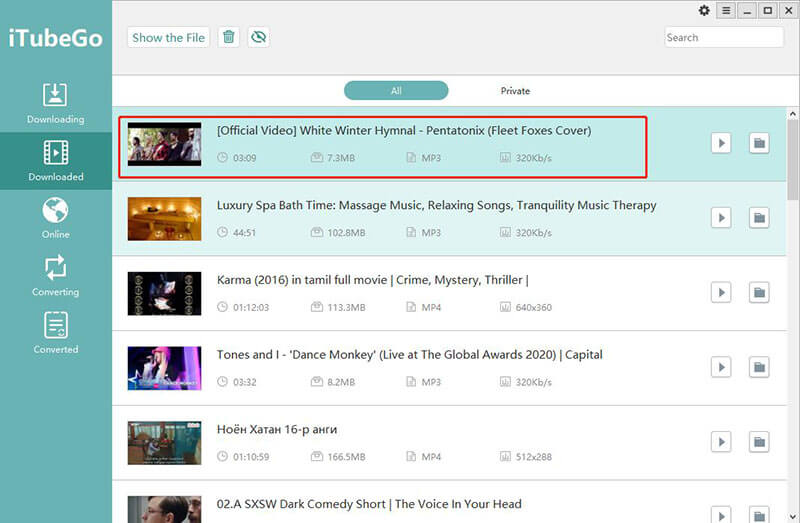Open the Converted section in sidebar
Viewport: 800px width, 523px height.
pyautogui.click(x=56, y=334)
